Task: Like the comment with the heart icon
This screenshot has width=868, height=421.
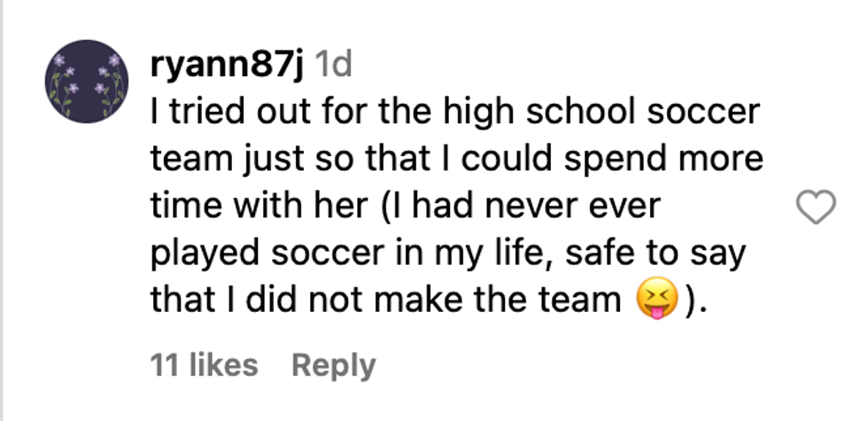Action: (817, 208)
